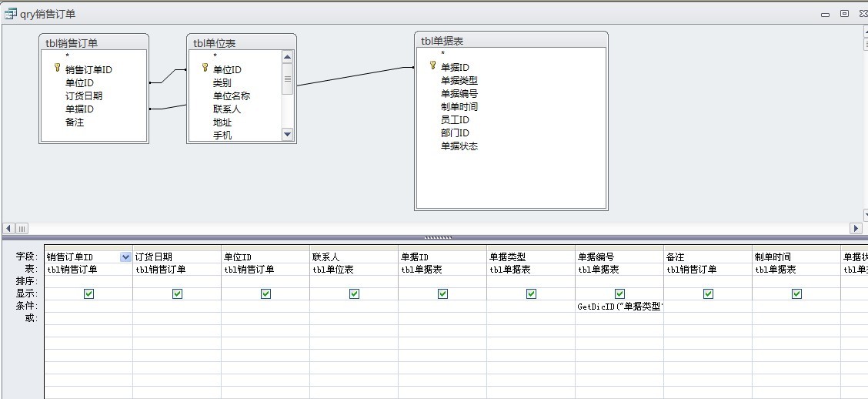Screen dimensions: 868x399
Task: Click the qry销售订单 query icon in title bar
Action: coord(11,14)
